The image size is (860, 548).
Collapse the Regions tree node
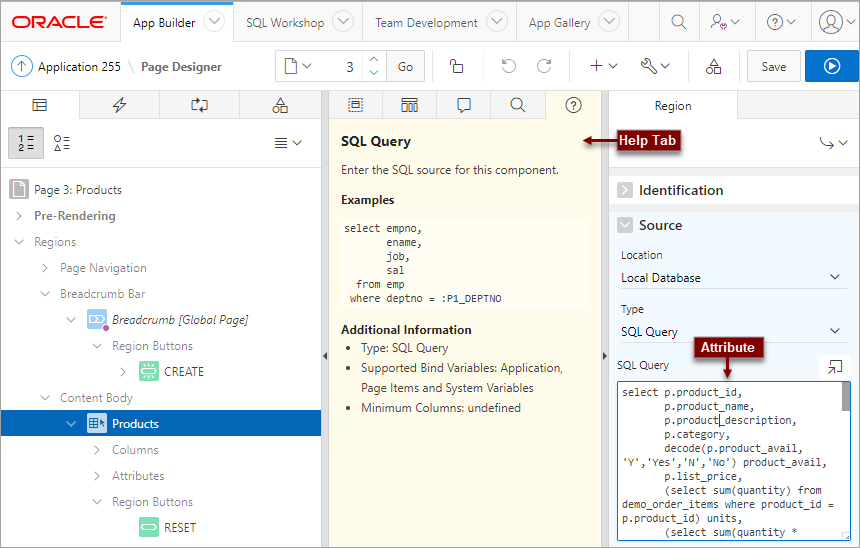19,242
